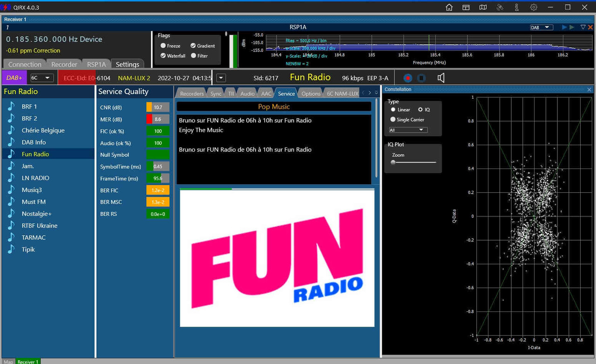Screen dimensions: 596x364
Task: Start the receiver with blue play arrow
Action: (x=564, y=27)
